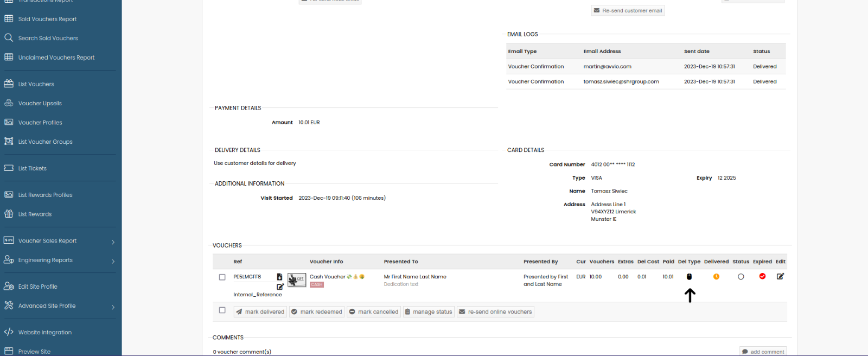Click the mark delivered button
The height and width of the screenshot is (356, 868).
tap(260, 311)
